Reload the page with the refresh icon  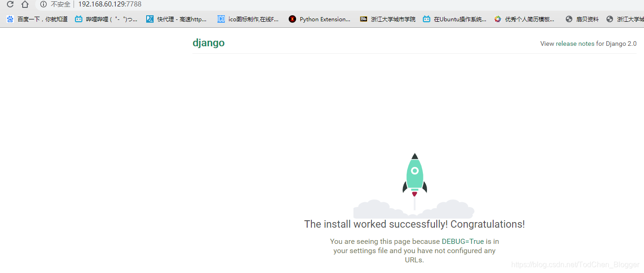coord(10,4)
